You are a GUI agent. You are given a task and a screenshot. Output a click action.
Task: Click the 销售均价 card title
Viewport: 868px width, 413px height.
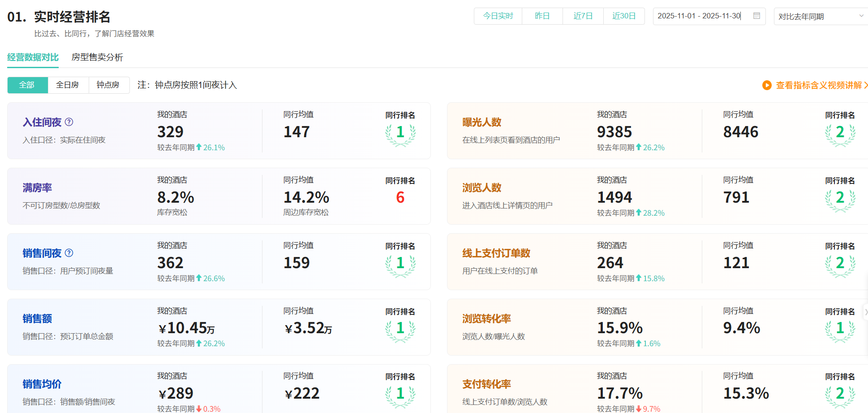click(42, 384)
